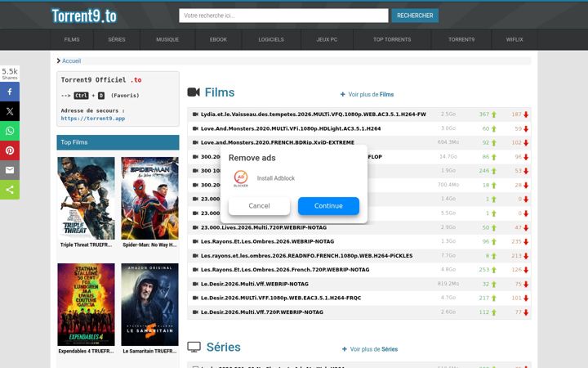Screen dimensions: 588x368
Task: Click the red leech arrow for Lydia.et.le.Vaisseau row
Action: pos(526,114)
